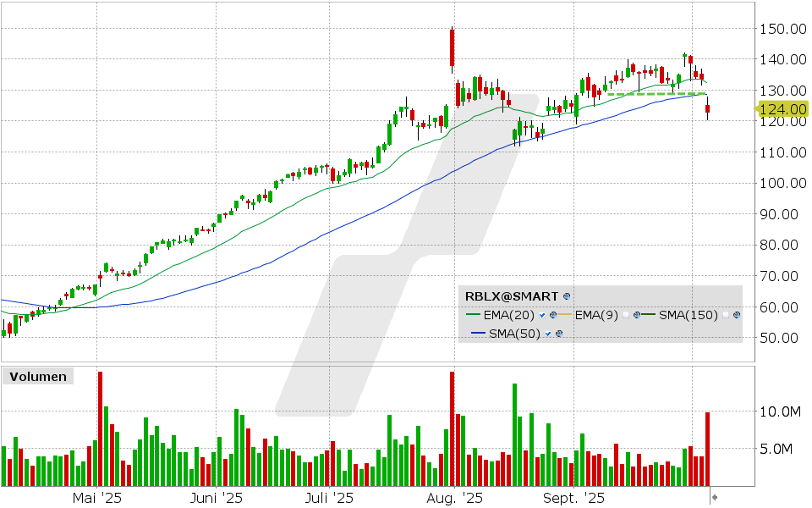
Task: Open the EMA(9) indicator settings icon
Action: (x=636, y=314)
